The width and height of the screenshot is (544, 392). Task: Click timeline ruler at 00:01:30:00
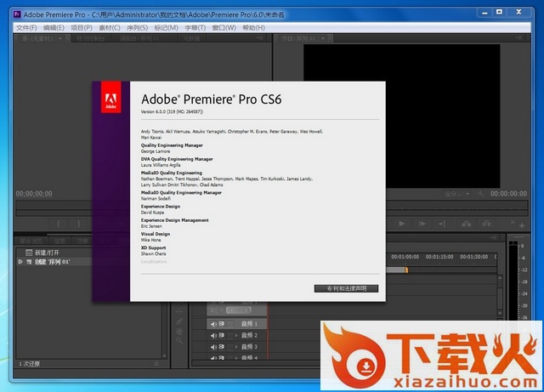tap(474, 257)
